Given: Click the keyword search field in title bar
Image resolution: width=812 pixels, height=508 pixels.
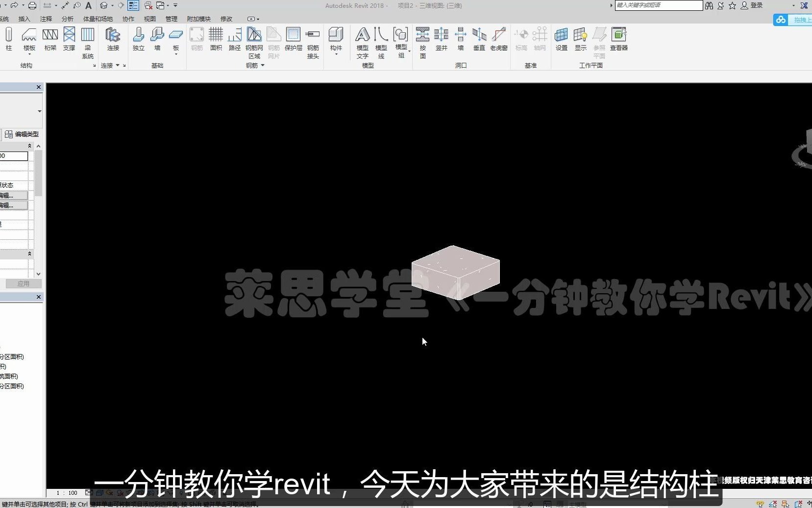Looking at the screenshot, I should (x=658, y=5).
